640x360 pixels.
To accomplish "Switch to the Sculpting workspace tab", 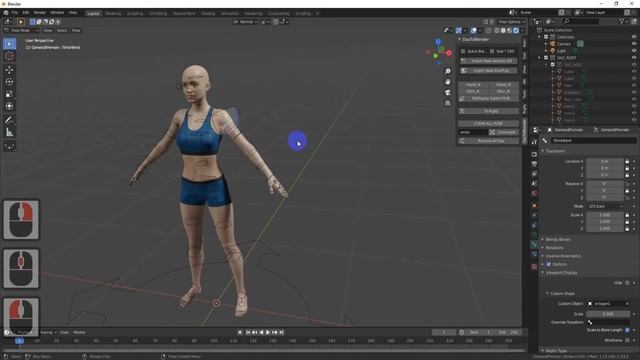I will tap(135, 13).
